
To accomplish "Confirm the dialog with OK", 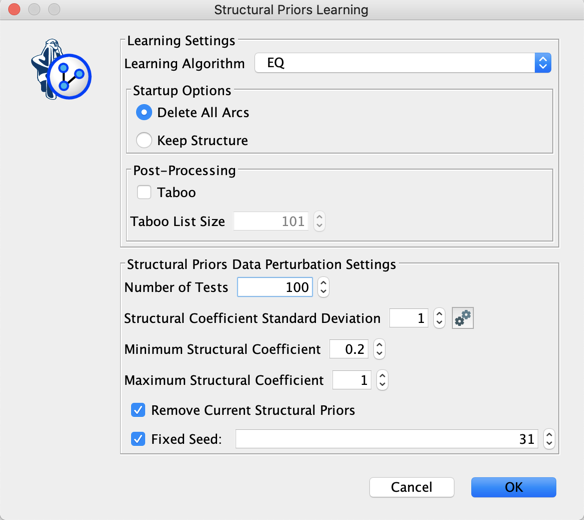I will click(514, 487).
